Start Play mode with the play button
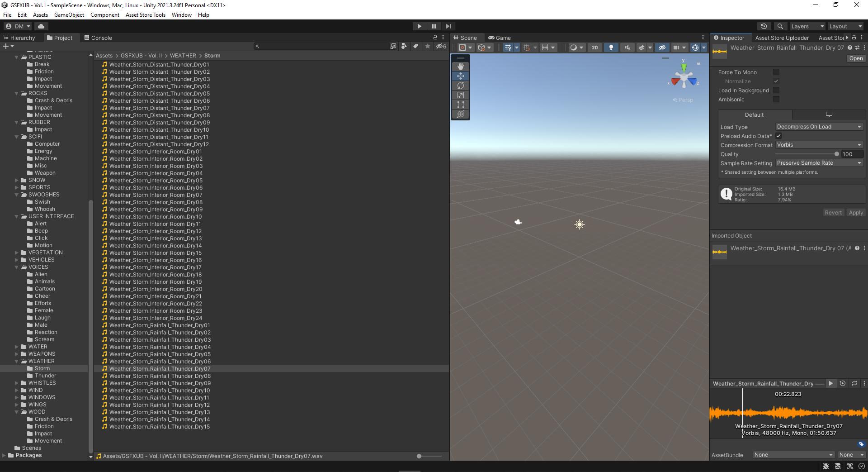This screenshot has height=472, width=868. (x=419, y=26)
